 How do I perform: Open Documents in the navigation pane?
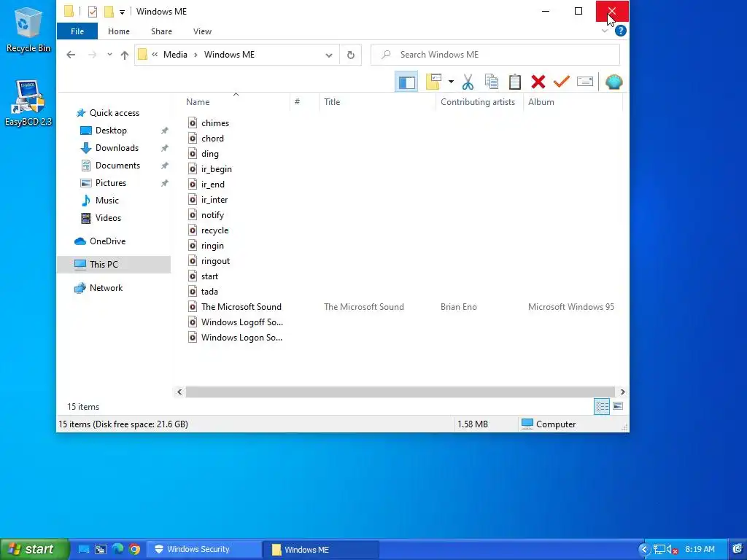click(x=117, y=166)
